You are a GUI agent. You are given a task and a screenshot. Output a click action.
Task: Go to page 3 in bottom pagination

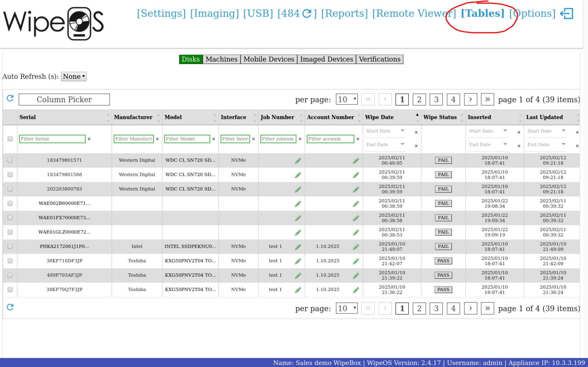(436, 308)
